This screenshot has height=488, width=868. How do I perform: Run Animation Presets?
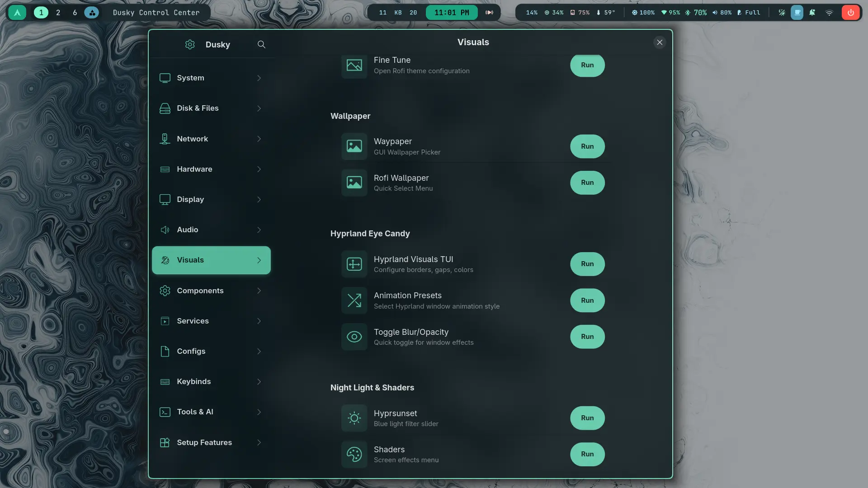[587, 300]
